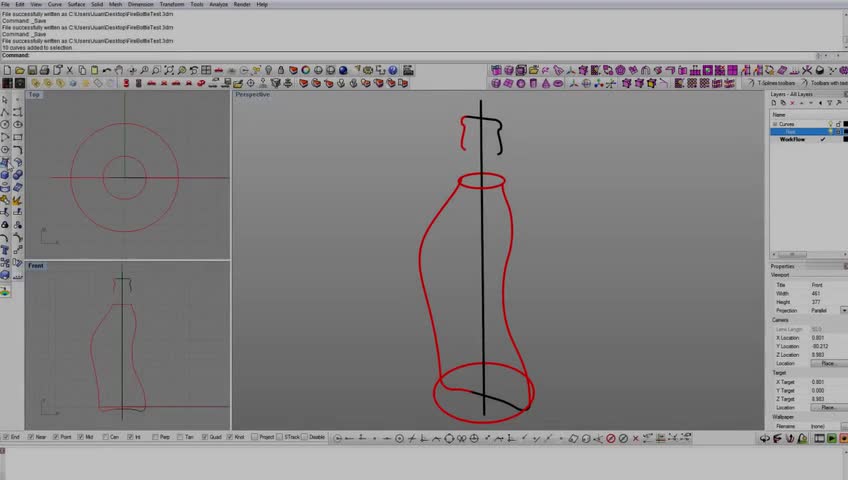Open the four-viewport layout icon
The width and height of the screenshot is (848, 480).
pos(206,70)
